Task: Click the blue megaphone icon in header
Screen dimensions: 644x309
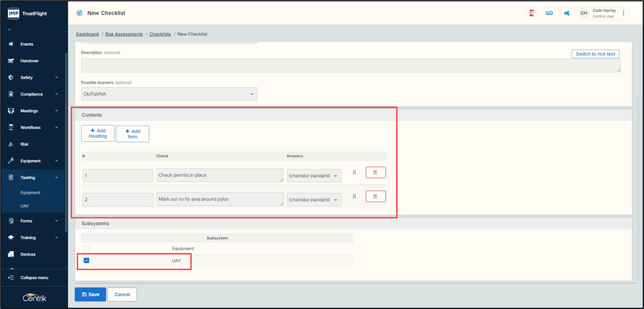Action: click(x=567, y=13)
